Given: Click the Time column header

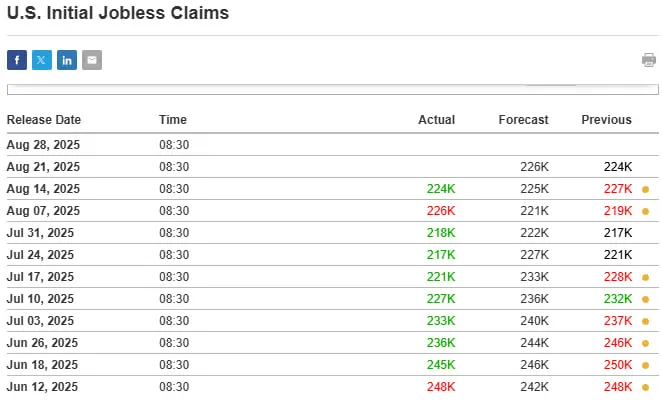Looking at the screenshot, I should coord(173,120).
